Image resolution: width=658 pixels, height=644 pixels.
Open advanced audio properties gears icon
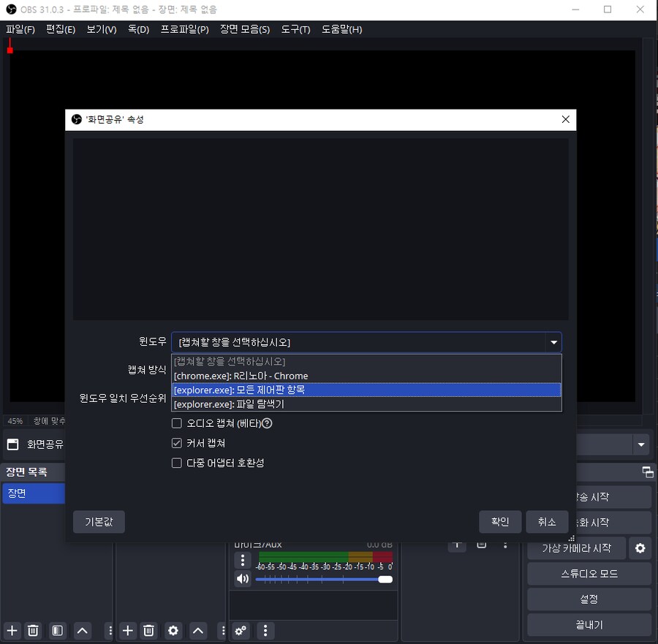tap(241, 630)
